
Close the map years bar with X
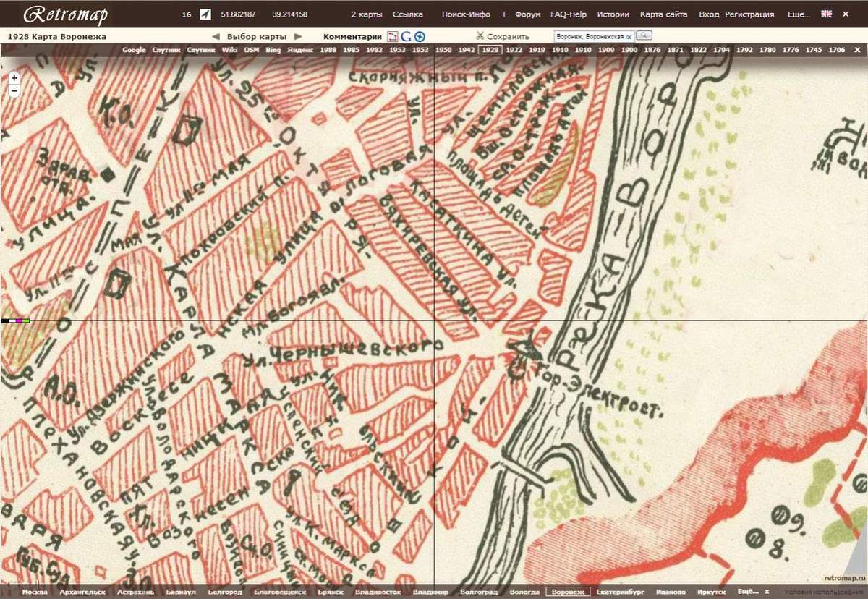[x=857, y=50]
